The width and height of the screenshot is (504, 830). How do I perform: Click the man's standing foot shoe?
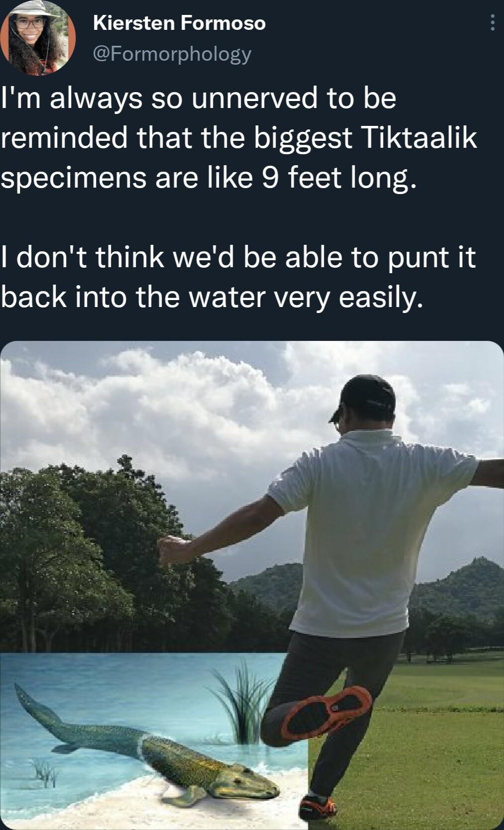317,809
